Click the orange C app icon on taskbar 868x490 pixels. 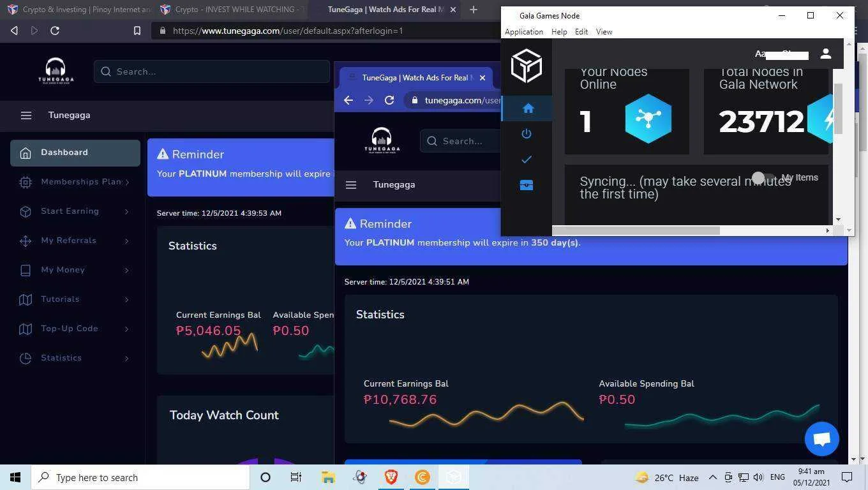(x=422, y=477)
